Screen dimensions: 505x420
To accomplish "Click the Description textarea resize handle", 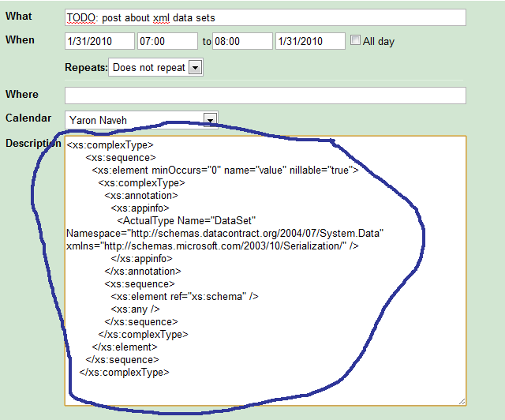I will (462, 401).
